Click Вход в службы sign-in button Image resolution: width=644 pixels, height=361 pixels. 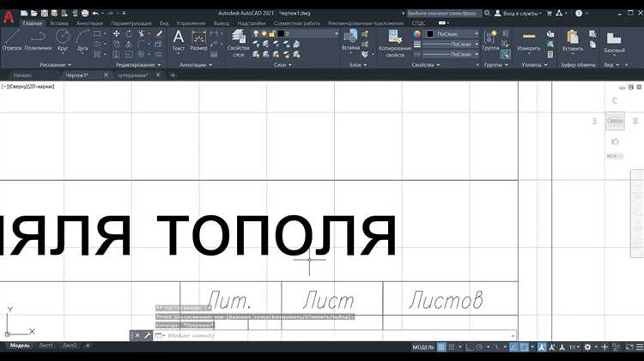tap(519, 13)
